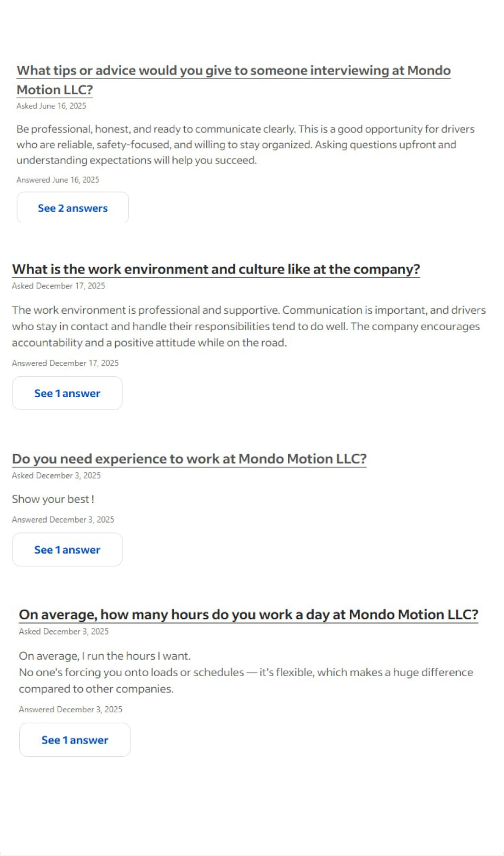Open the interviewing tips or advice question
The width and height of the screenshot is (504, 856).
[x=233, y=71]
